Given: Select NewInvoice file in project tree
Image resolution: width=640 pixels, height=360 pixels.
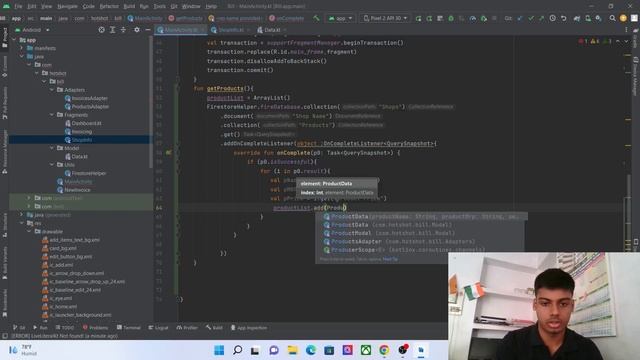Looking at the screenshot, I should pyautogui.click(x=74, y=190).
